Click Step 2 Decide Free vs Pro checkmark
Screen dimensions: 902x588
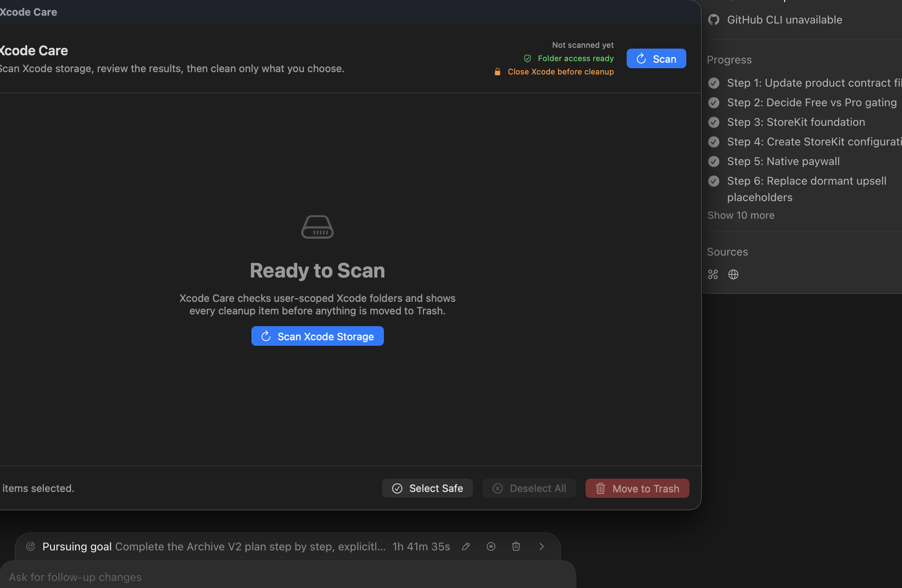pyautogui.click(x=714, y=103)
